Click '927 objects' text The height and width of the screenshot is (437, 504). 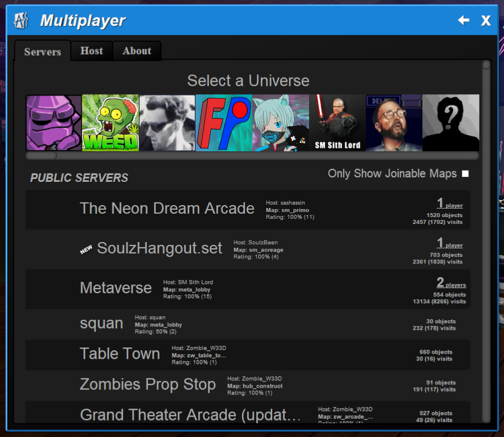436,414
